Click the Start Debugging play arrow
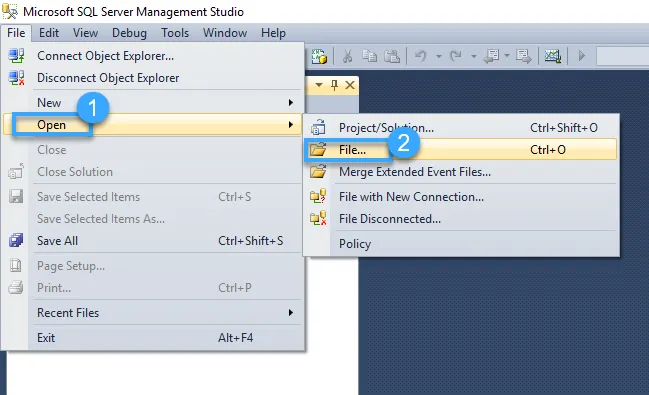649x395 pixels. [582, 55]
